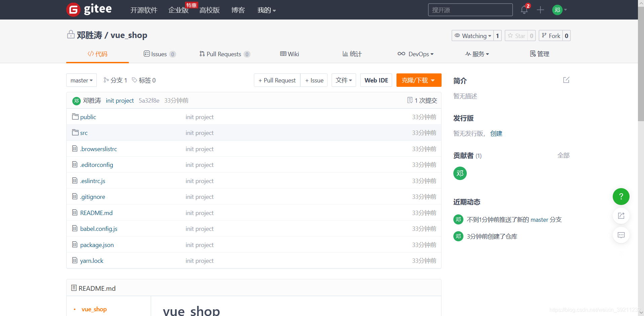View 分支 1 branches list
Screen dimensions: 644x316
point(115,80)
